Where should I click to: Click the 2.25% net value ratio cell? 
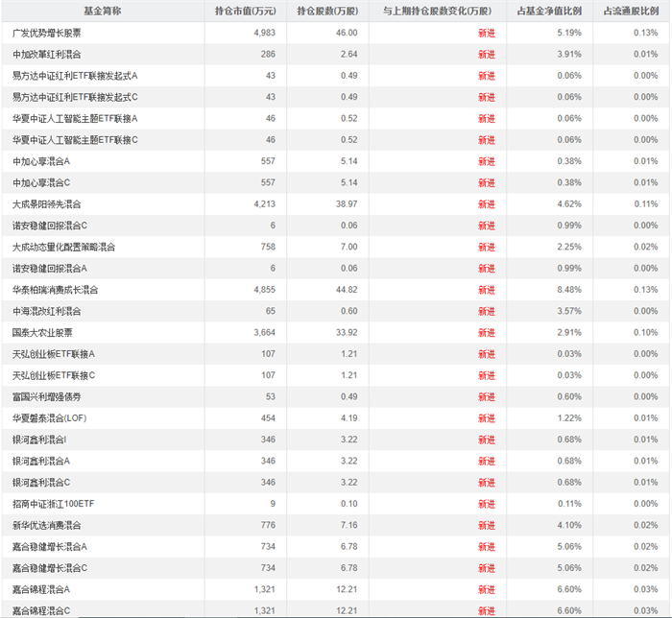[569, 248]
